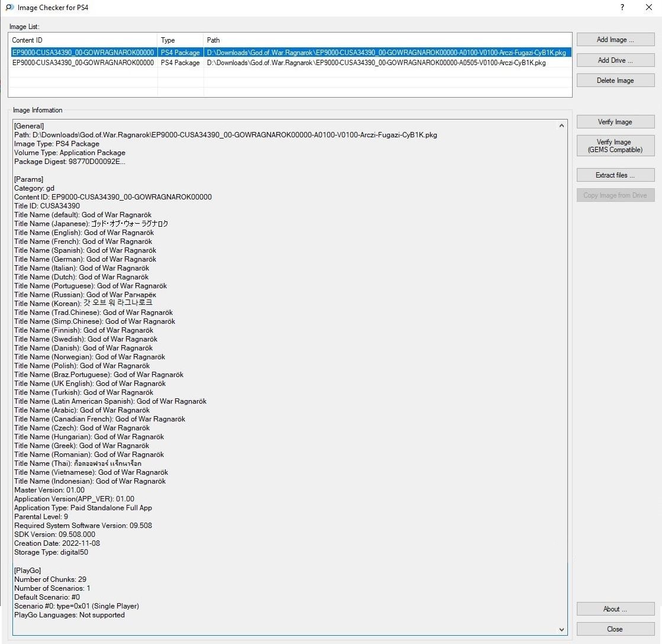Select the A0505-V0100 Arczi-CyB1K package row

click(x=291, y=63)
